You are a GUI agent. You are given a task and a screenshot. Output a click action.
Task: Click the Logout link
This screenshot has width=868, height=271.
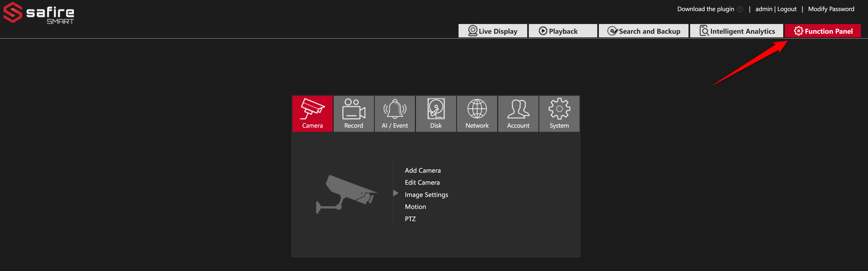[x=787, y=9]
